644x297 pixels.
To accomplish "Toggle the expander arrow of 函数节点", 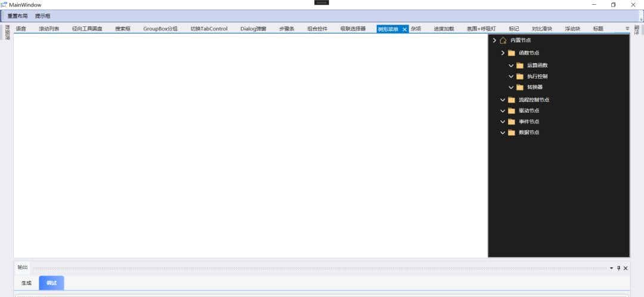I will point(503,53).
